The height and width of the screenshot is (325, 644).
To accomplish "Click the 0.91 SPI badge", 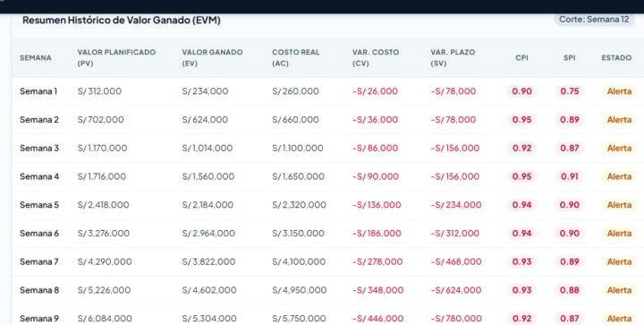I will pos(569,176).
